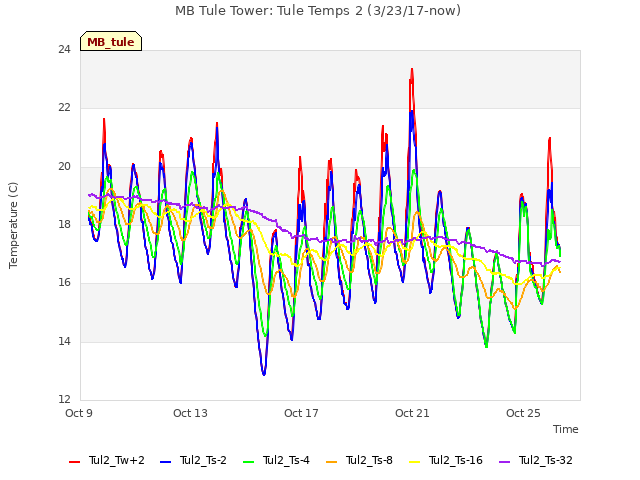Click the red Tul2_Tw+2 legend swatch

pos(74,462)
